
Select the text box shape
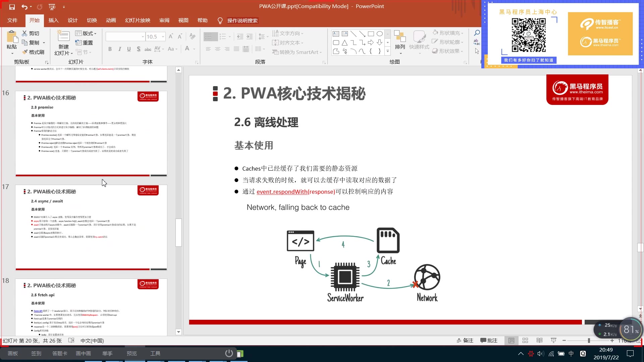tap(336, 34)
